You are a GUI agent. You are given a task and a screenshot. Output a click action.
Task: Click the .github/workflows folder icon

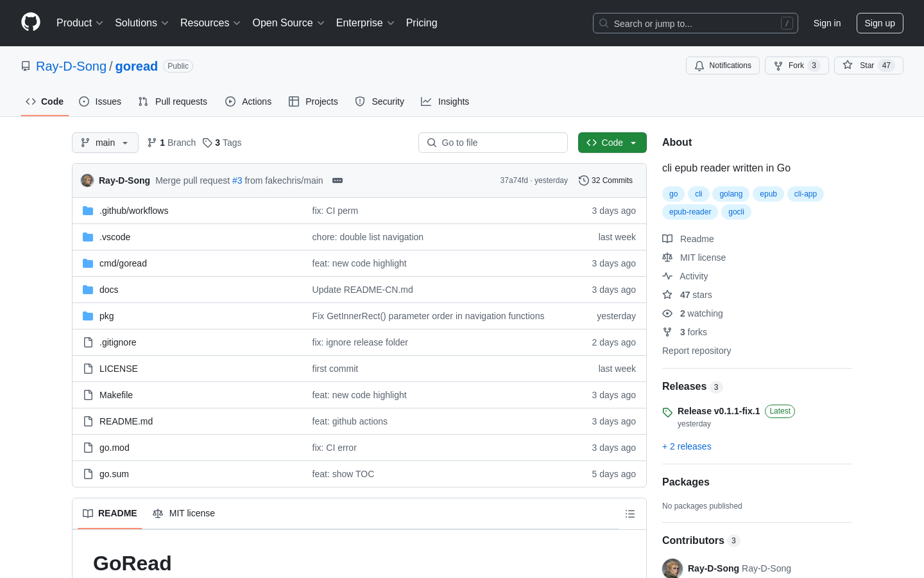pos(88,211)
